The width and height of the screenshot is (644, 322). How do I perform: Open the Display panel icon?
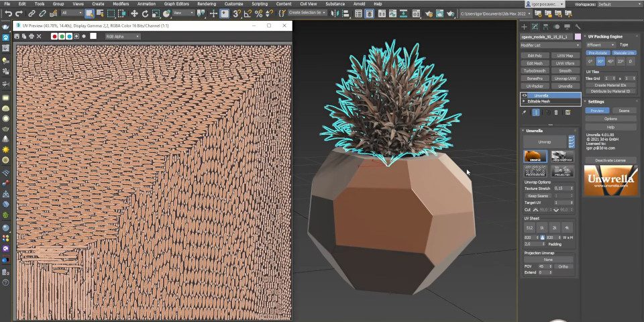(568, 27)
